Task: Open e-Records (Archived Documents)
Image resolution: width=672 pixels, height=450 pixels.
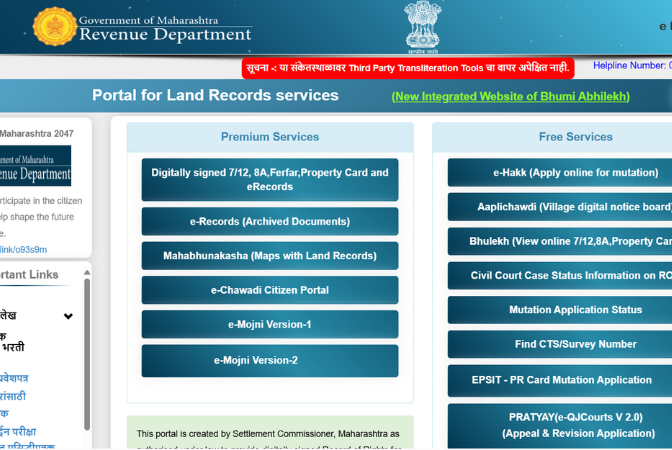Action: click(x=270, y=221)
